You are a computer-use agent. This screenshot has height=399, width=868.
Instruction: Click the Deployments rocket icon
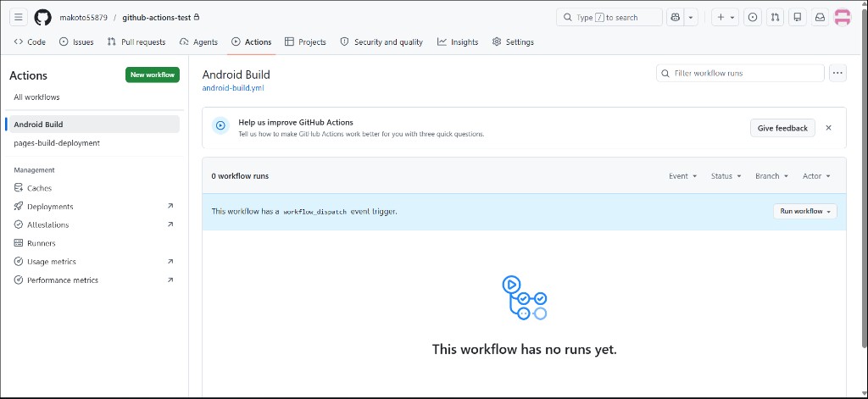(19, 207)
